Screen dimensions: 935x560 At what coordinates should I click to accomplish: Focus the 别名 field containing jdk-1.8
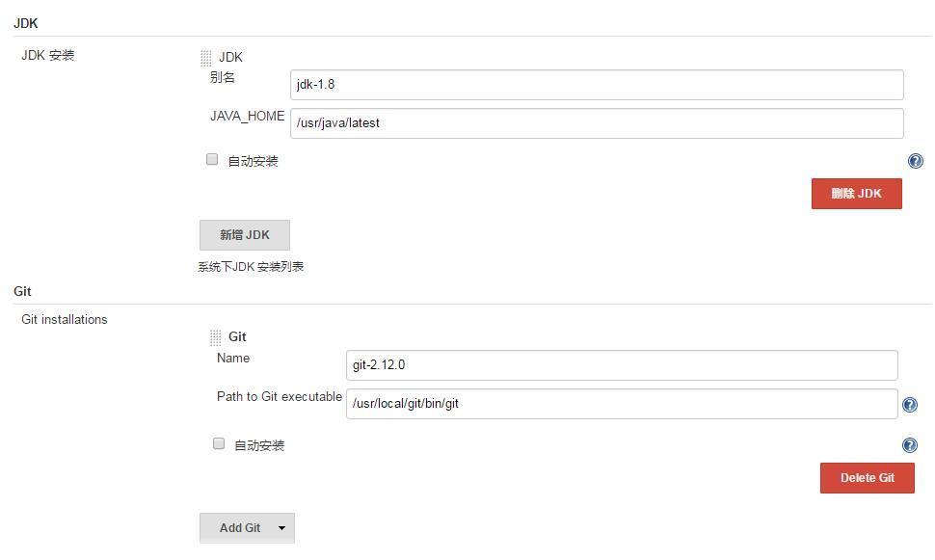tap(596, 85)
